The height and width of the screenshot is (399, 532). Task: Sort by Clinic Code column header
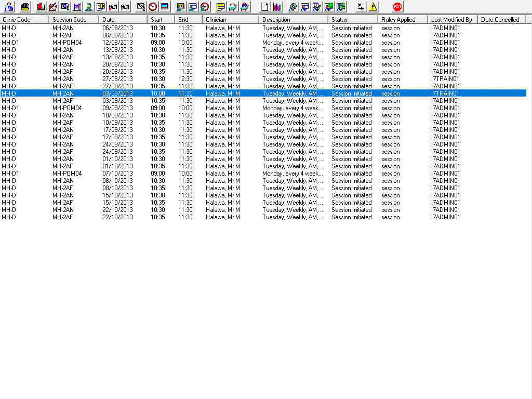[x=24, y=20]
